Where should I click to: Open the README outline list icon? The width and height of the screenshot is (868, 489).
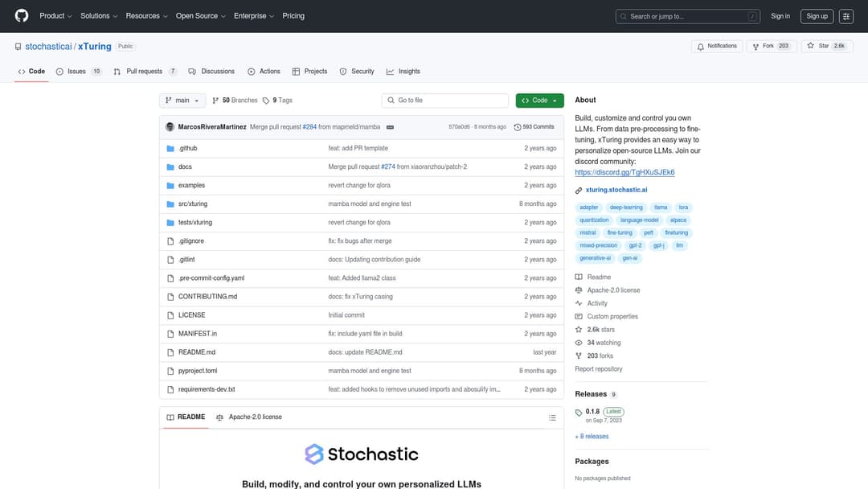(x=552, y=417)
